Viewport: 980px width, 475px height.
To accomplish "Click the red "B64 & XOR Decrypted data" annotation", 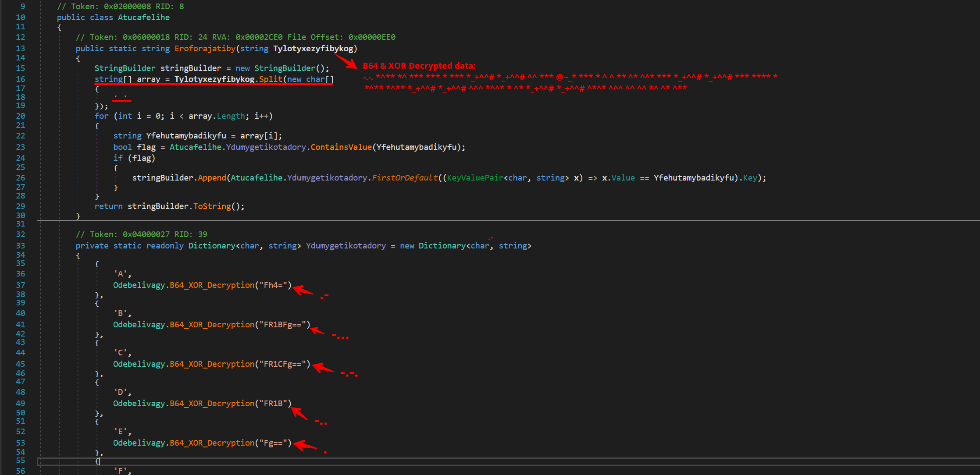I will [419, 66].
